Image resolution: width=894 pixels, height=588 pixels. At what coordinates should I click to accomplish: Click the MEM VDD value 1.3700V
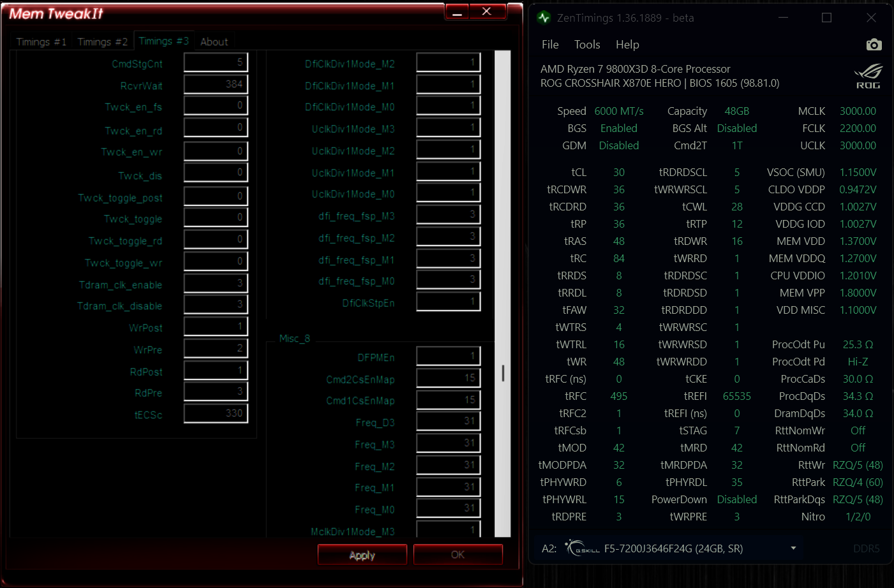[858, 241]
